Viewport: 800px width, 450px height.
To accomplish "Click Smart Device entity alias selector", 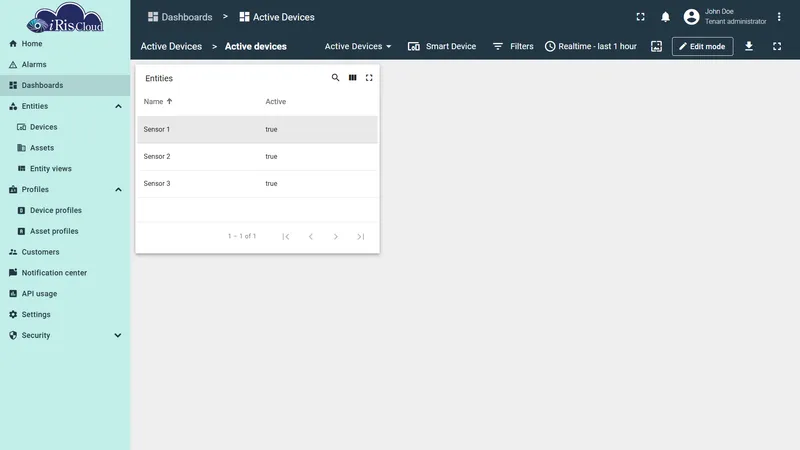I will [x=442, y=46].
